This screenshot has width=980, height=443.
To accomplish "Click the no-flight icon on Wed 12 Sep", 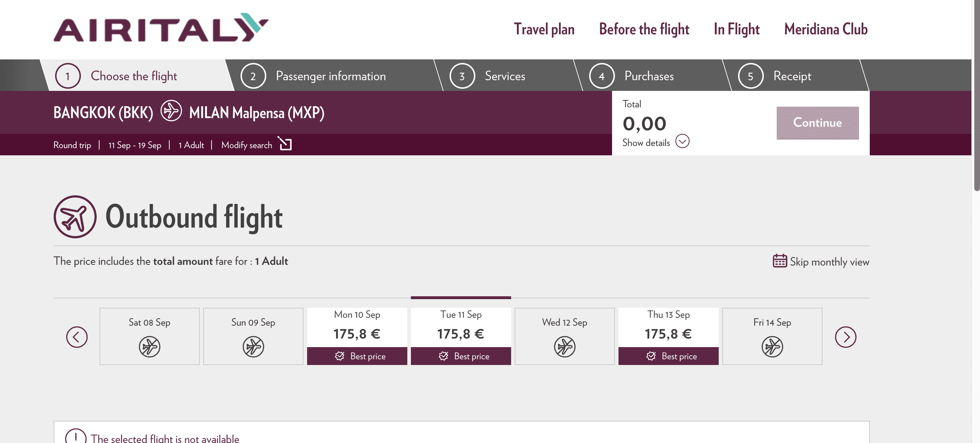I will point(564,346).
